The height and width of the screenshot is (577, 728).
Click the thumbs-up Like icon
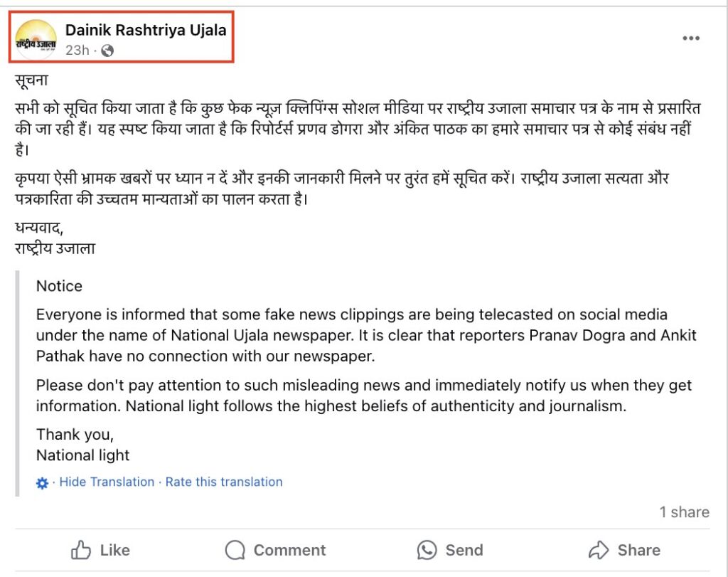[x=81, y=550]
